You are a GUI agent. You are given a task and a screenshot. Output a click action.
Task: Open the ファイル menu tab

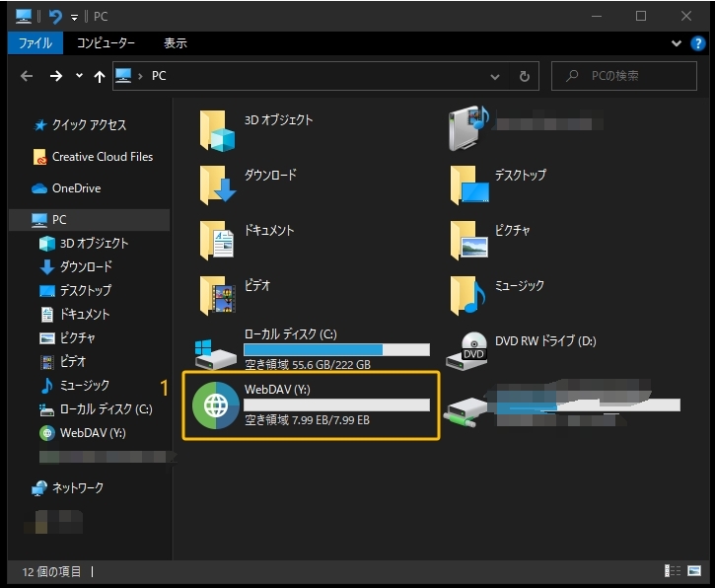tap(36, 43)
